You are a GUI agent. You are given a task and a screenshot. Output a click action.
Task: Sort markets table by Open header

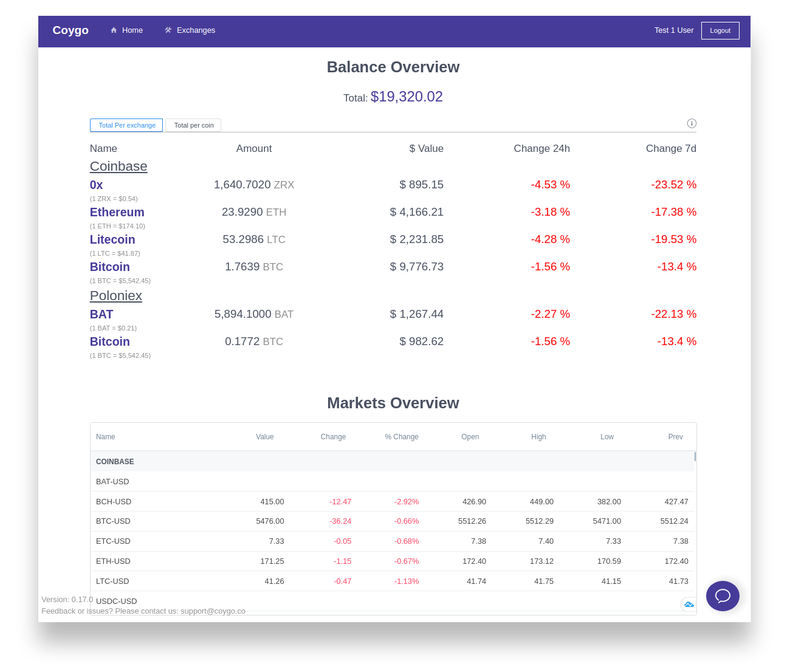[470, 437]
